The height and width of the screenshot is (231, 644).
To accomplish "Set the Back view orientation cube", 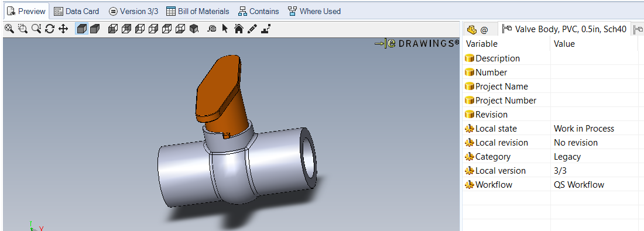I will 126,29.
